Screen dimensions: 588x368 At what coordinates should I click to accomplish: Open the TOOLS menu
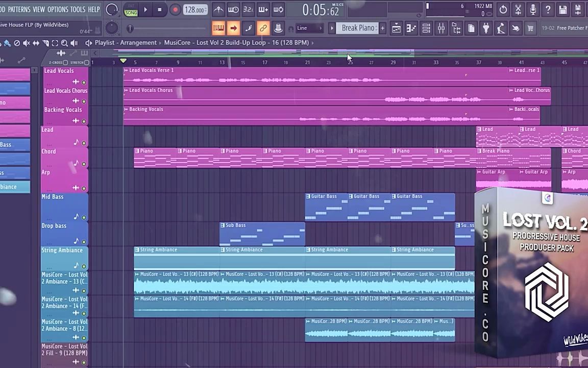[77, 9]
